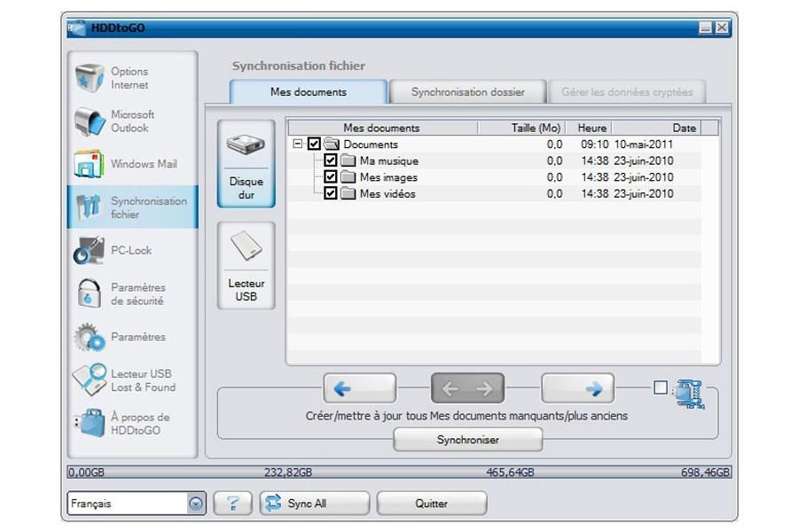Uncheck the Documents checkbox
The width and height of the screenshot is (798, 532).
pyautogui.click(x=314, y=144)
